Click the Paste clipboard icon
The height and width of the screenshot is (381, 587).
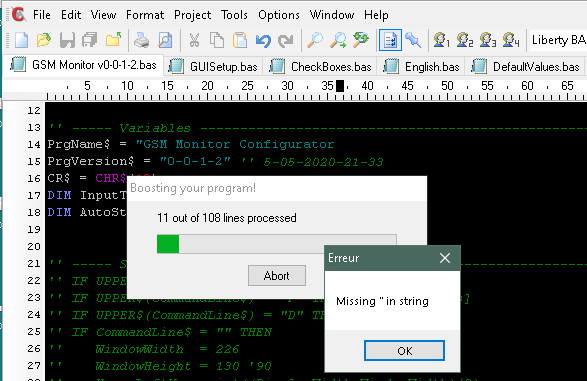click(x=240, y=40)
